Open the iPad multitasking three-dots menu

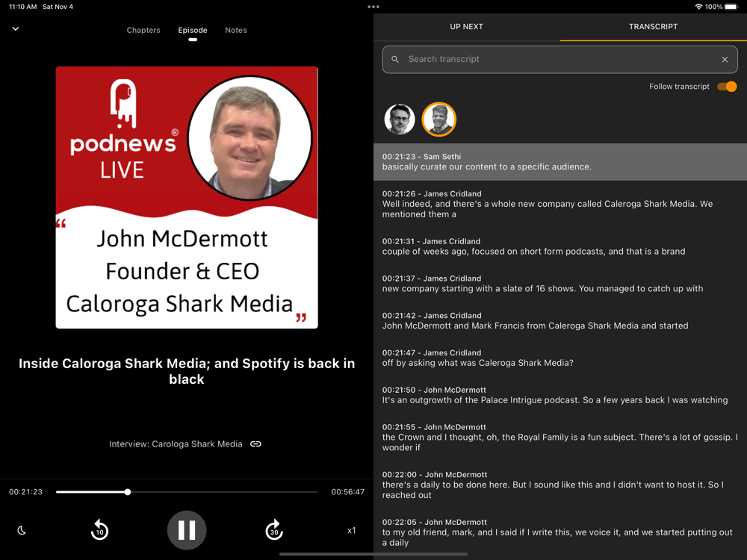[x=373, y=7]
